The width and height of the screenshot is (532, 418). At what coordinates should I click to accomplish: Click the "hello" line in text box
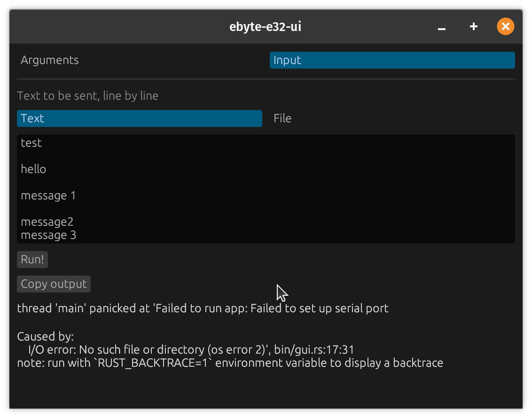click(x=33, y=169)
